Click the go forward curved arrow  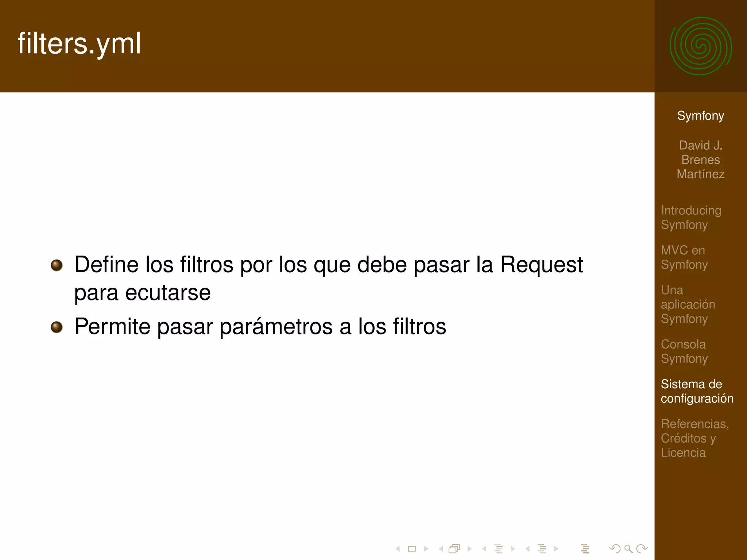click(x=642, y=549)
